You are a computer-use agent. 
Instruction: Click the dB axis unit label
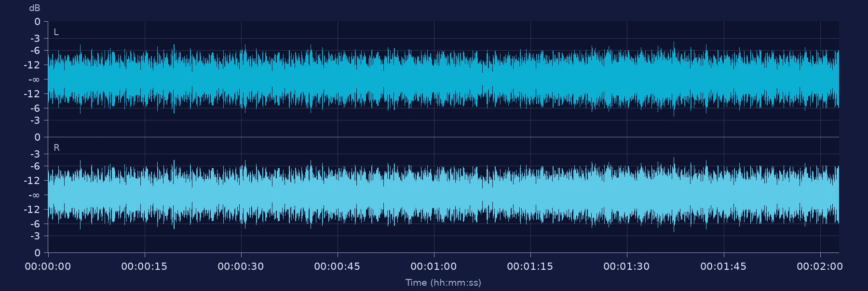[35, 8]
